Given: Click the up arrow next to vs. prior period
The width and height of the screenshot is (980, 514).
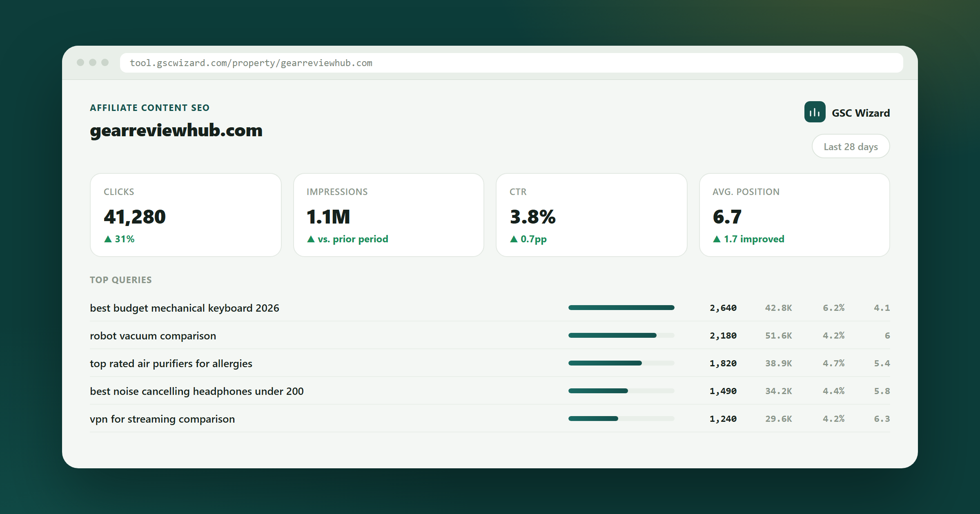Looking at the screenshot, I should point(311,239).
